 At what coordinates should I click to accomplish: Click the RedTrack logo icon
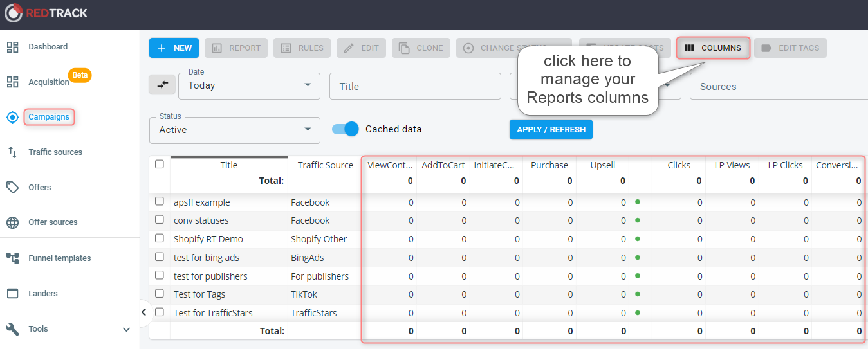(x=13, y=13)
